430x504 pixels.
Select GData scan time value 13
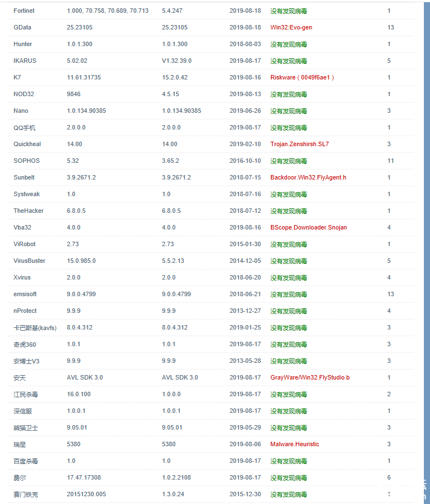tap(391, 27)
